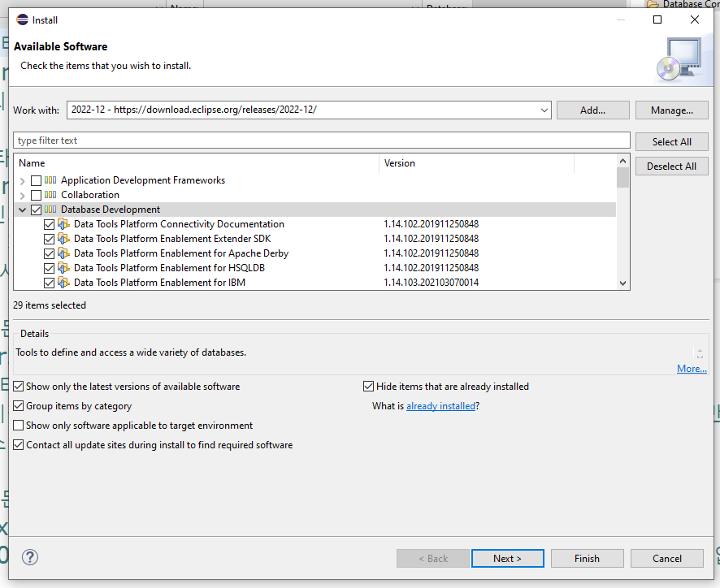Click the Finish button
This screenshot has height=588, width=720.
(587, 558)
